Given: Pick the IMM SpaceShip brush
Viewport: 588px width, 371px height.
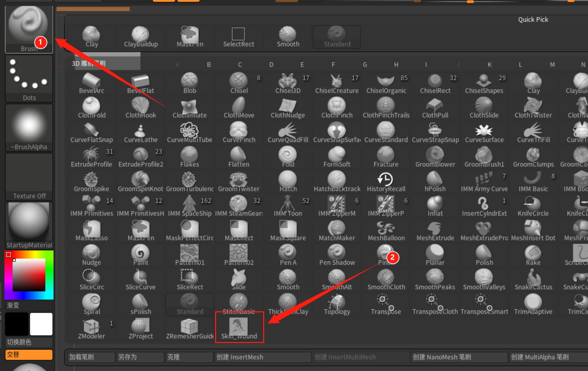Looking at the screenshot, I should (190, 206).
